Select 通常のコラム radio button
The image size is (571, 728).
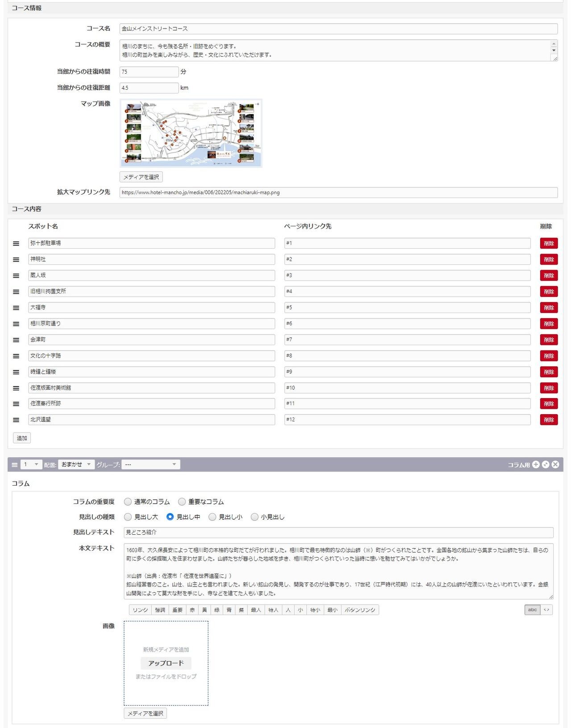click(128, 502)
